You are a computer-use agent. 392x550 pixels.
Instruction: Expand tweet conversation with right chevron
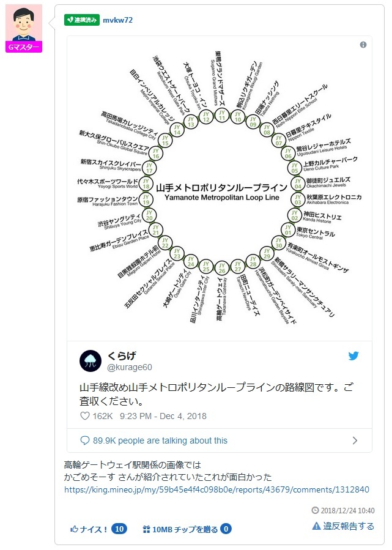pos(355,440)
